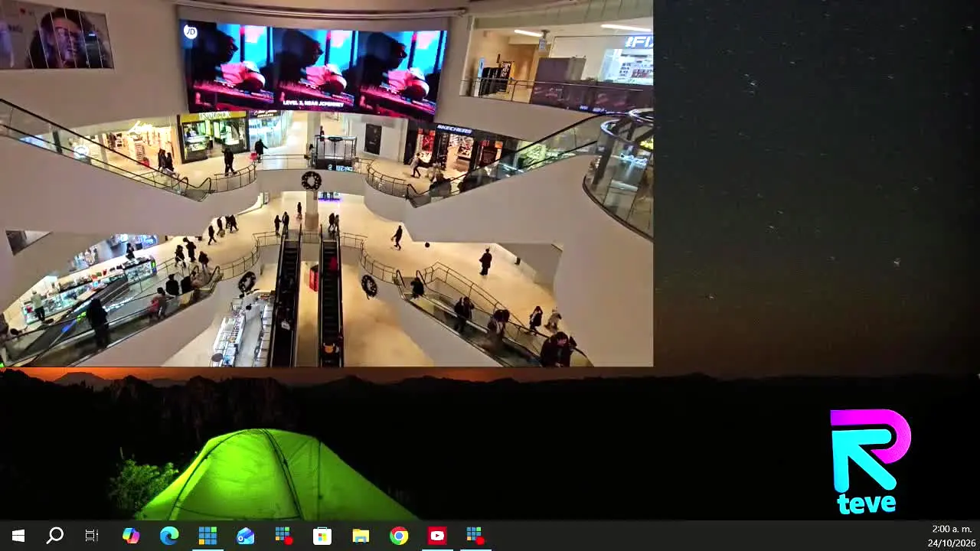The image size is (980, 551).
Task: Open Task View from the taskbar
Action: pyautogui.click(x=92, y=536)
